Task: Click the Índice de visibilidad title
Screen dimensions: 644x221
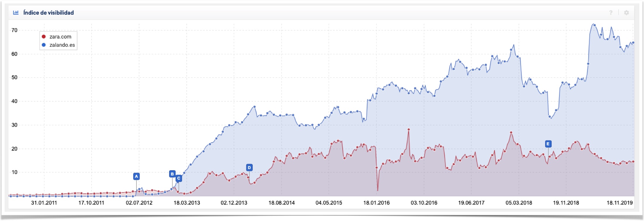Action: [49, 13]
